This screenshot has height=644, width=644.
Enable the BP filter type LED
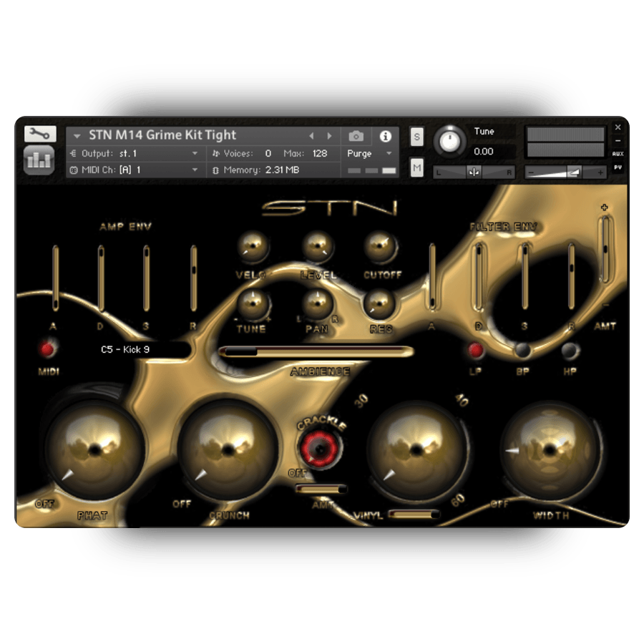[x=522, y=350]
